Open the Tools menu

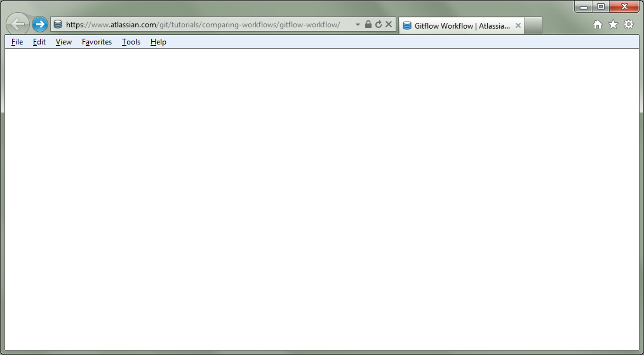[x=131, y=42]
